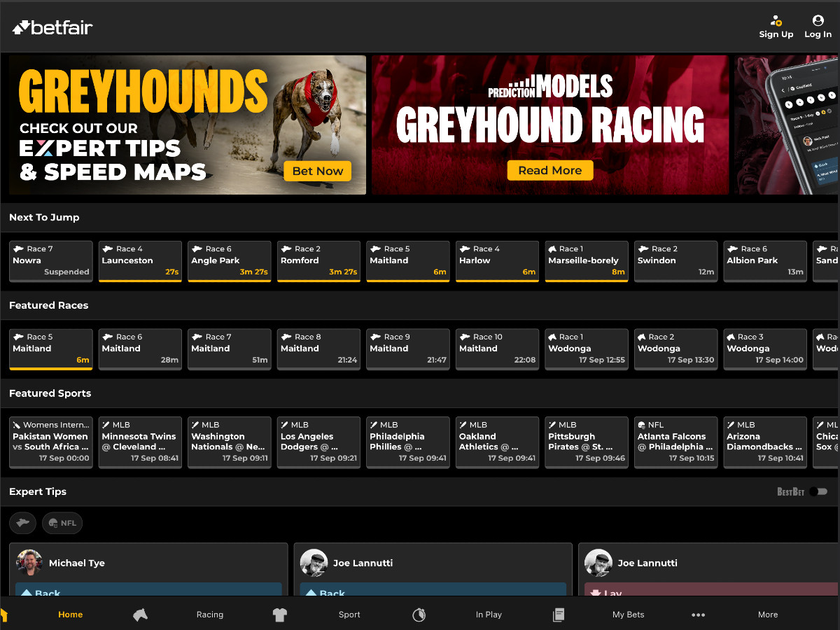Select the My Bets tab
Viewport: 840px width, 630px height.
tap(629, 615)
